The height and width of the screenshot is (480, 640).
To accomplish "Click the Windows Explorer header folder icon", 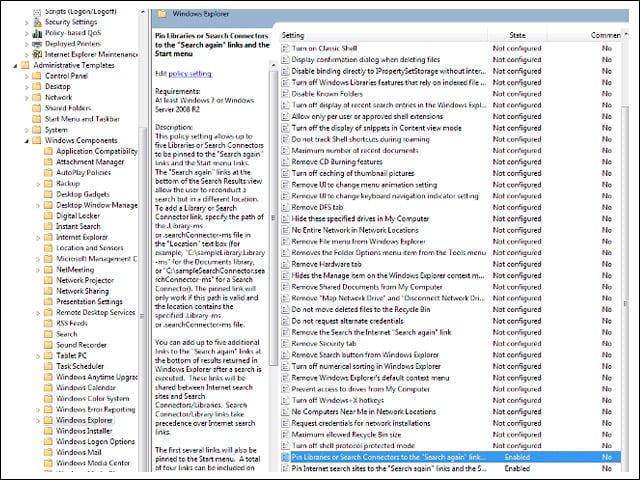I will 162,14.
